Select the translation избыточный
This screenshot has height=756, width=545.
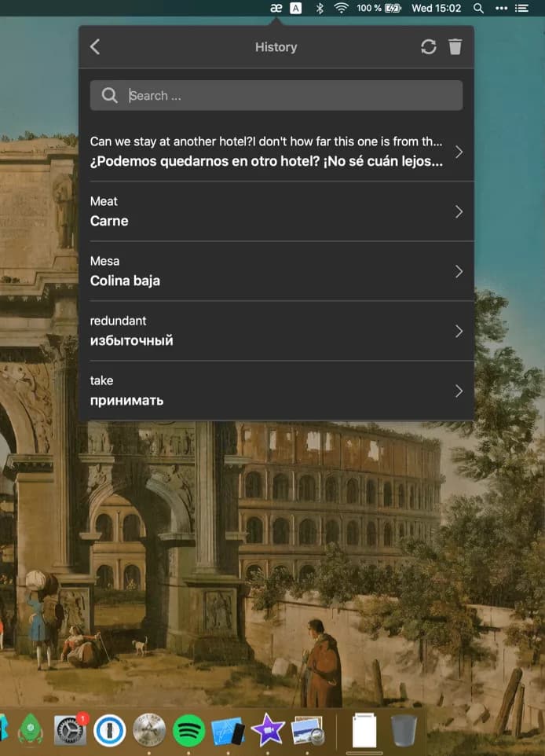click(x=132, y=340)
